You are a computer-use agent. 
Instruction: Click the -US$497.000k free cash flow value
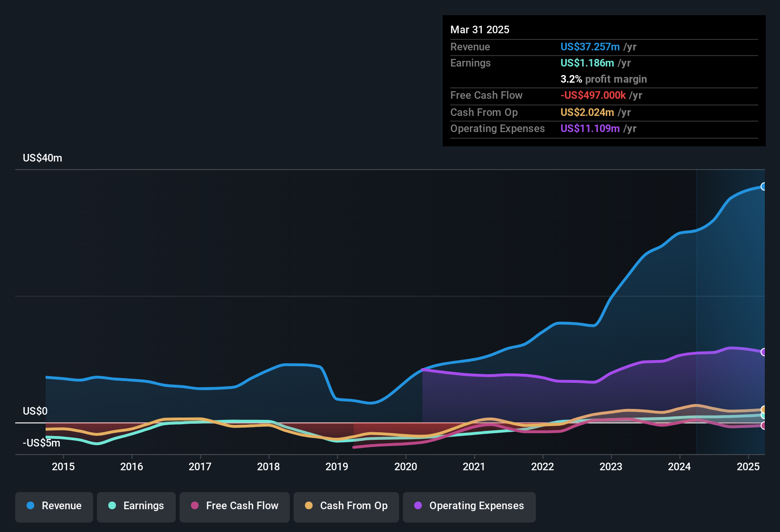point(593,95)
